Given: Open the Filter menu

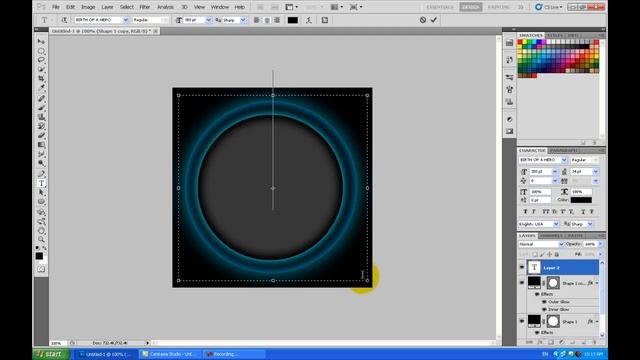Looking at the screenshot, I should click(144, 7).
